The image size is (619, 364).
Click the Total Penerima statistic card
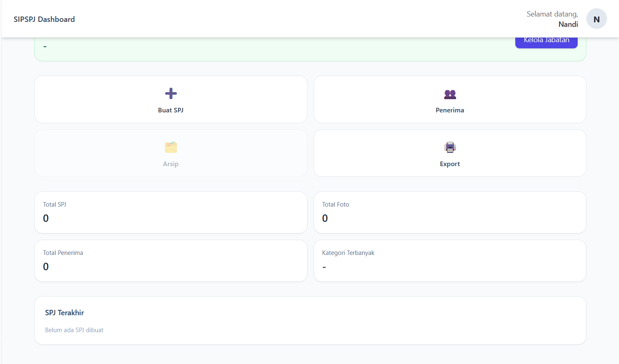pos(171,261)
